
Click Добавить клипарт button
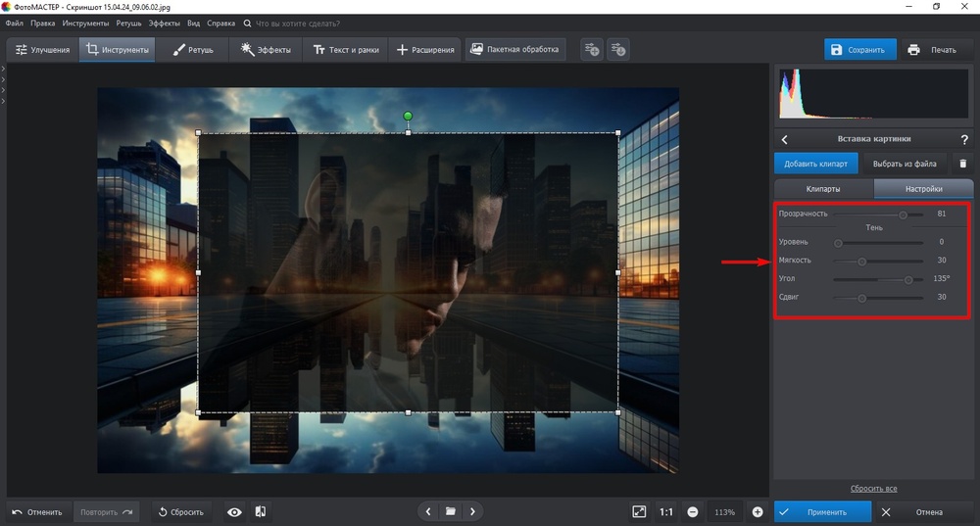point(815,164)
